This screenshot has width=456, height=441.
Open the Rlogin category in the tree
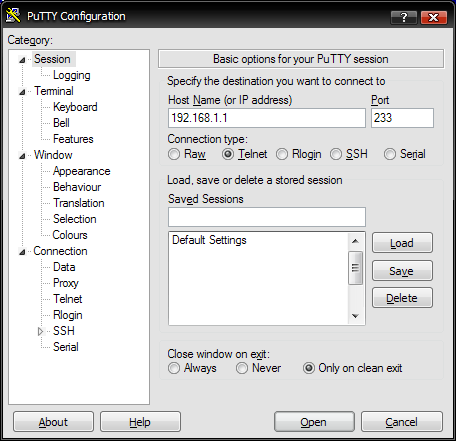pyautogui.click(x=68, y=315)
